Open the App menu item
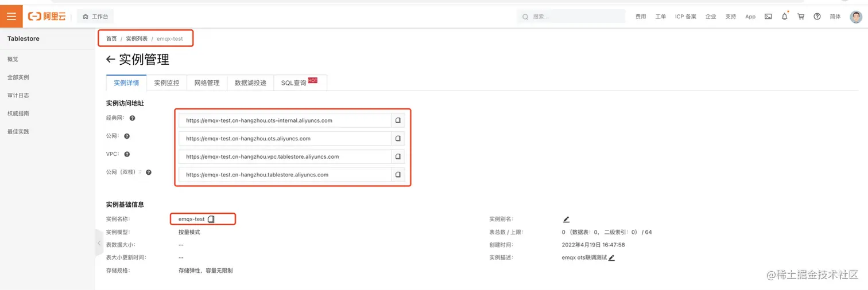Viewport: 868px width, 290px height. coord(750,17)
